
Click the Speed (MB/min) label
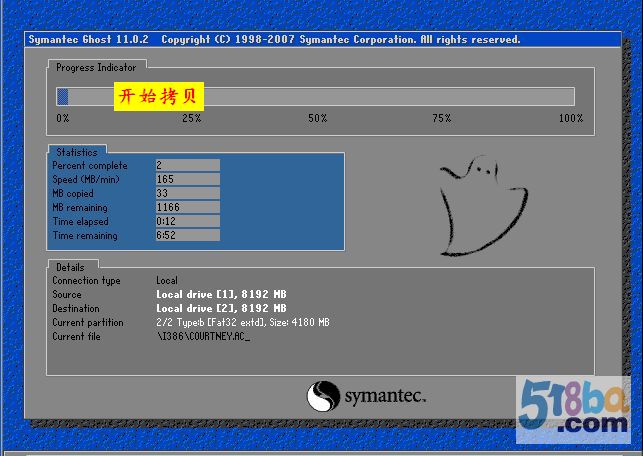click(86, 180)
